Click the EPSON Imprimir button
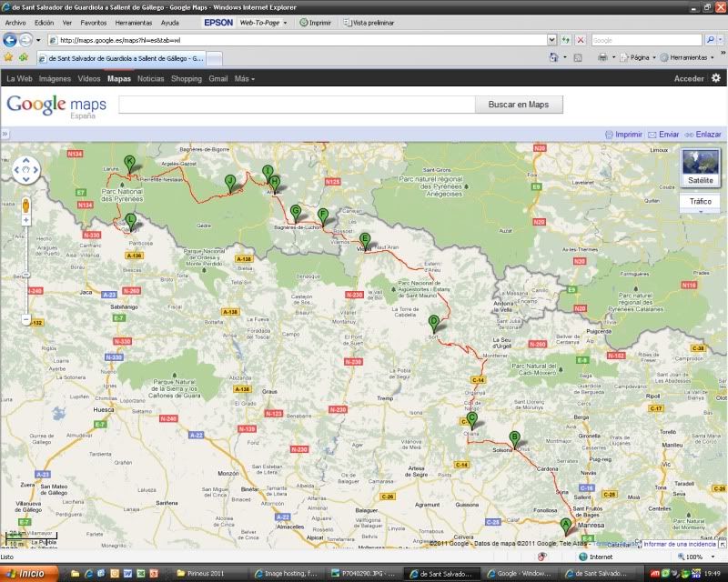This screenshot has height=582, width=728. (315, 22)
